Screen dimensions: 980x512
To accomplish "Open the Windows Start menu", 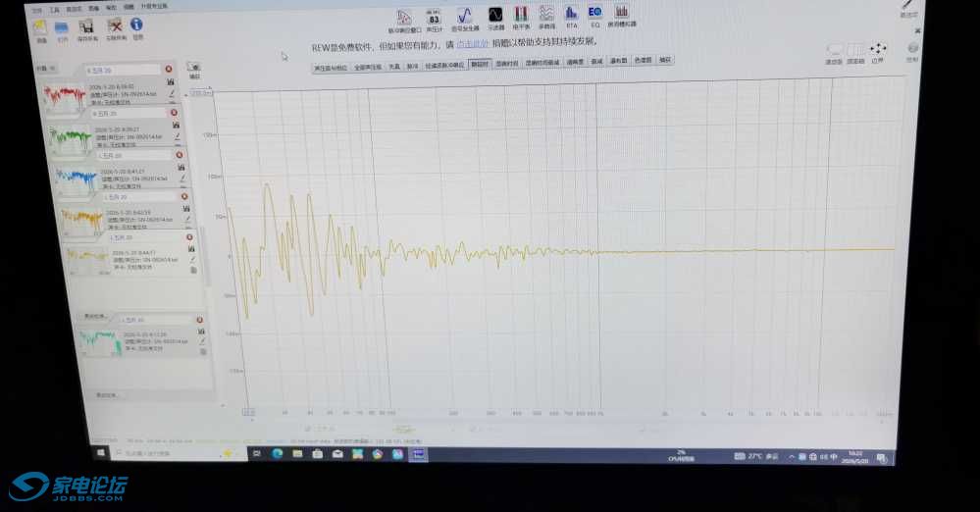I will [x=100, y=452].
